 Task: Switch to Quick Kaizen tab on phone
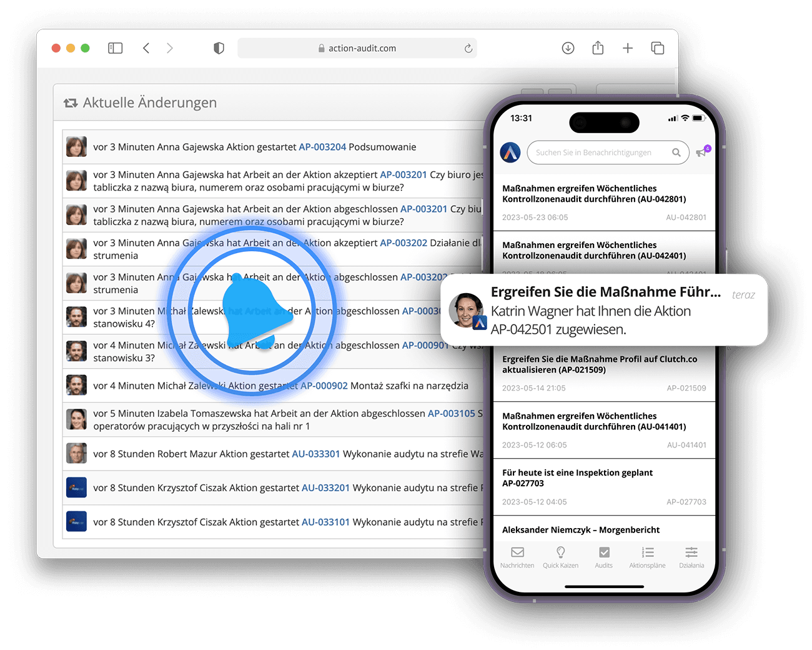(560, 557)
